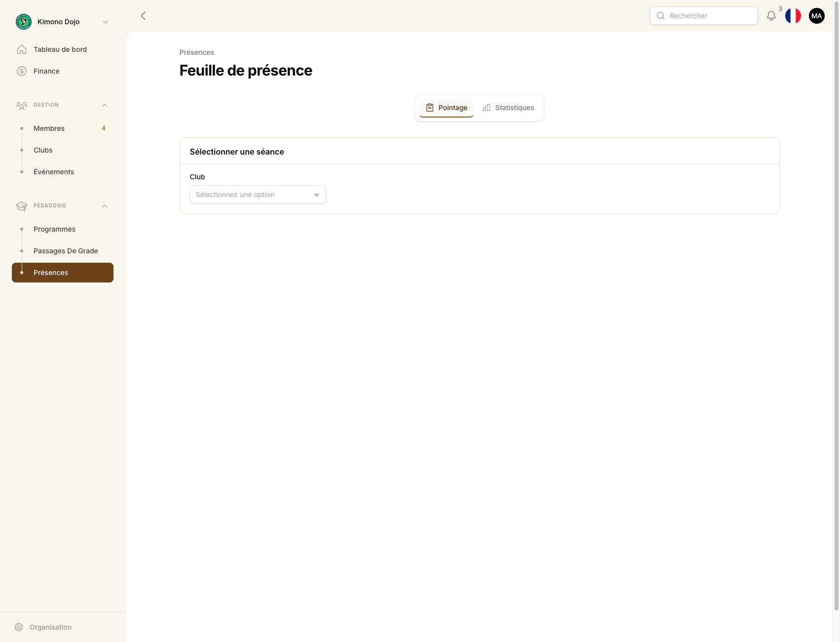Open settings via the Organisation gear icon
Screen dimensions: 840x642
[x=18, y=627]
